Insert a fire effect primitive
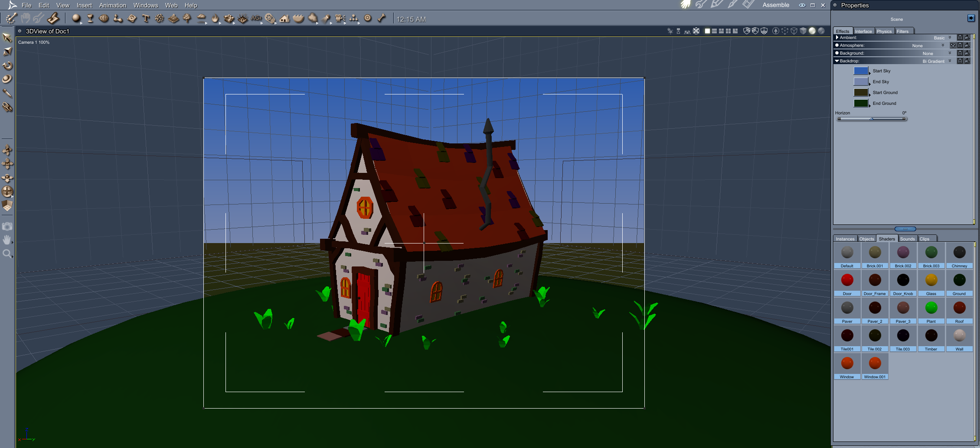The image size is (980, 448). [x=215, y=18]
